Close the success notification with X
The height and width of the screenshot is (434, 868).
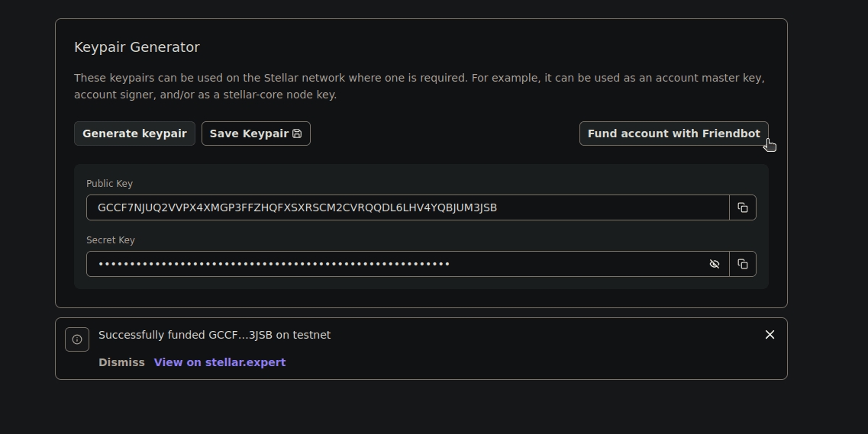click(x=770, y=335)
